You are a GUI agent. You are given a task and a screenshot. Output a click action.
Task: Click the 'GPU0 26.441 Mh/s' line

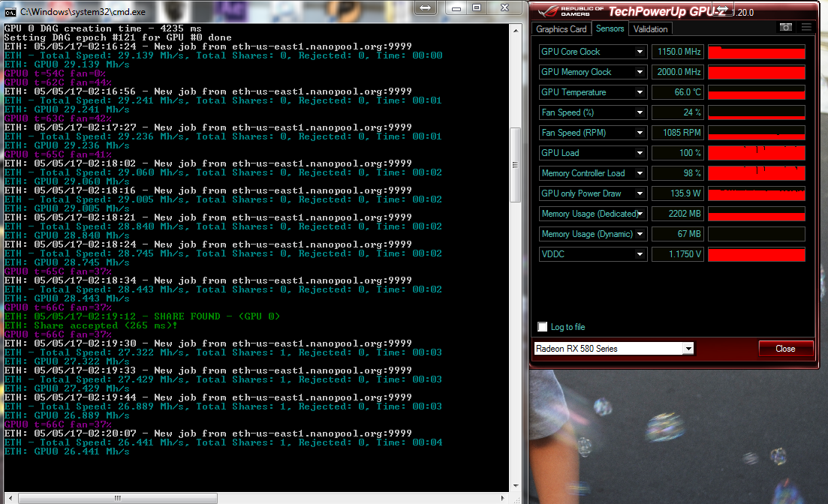coord(67,451)
